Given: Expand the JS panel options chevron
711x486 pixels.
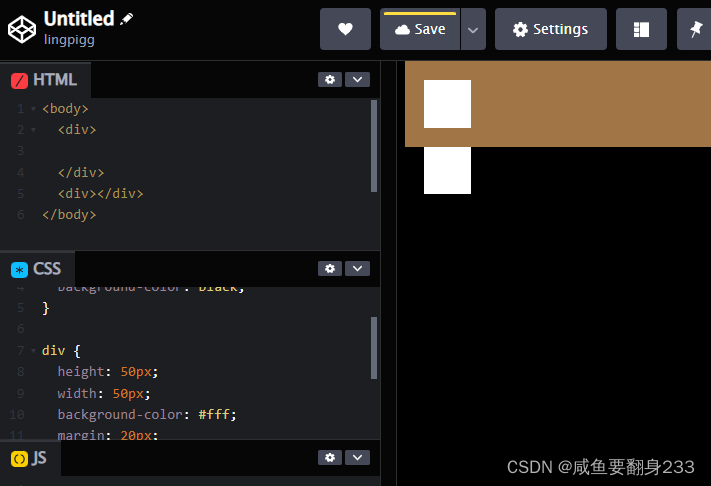Looking at the screenshot, I should coord(357,457).
